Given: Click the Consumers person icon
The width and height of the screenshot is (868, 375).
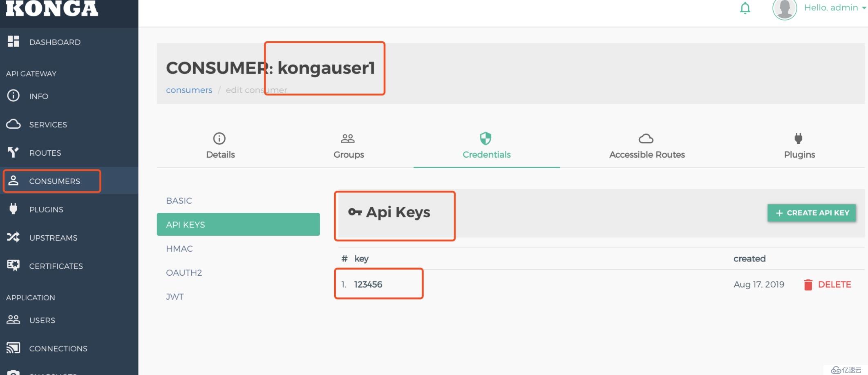Looking at the screenshot, I should (13, 180).
